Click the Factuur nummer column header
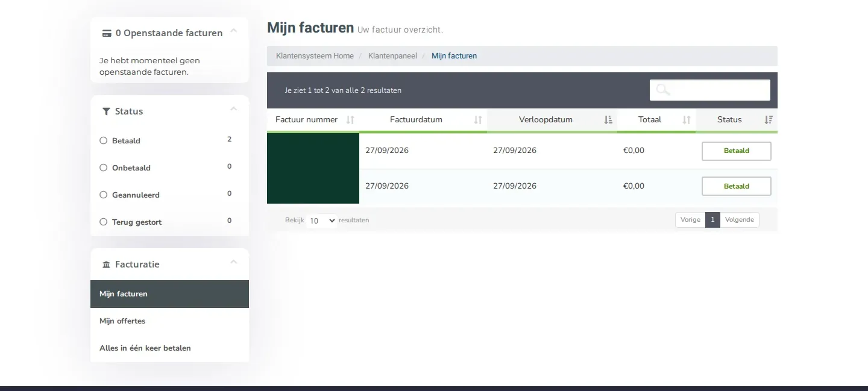Screen dimensions: 868x391 click(x=313, y=120)
